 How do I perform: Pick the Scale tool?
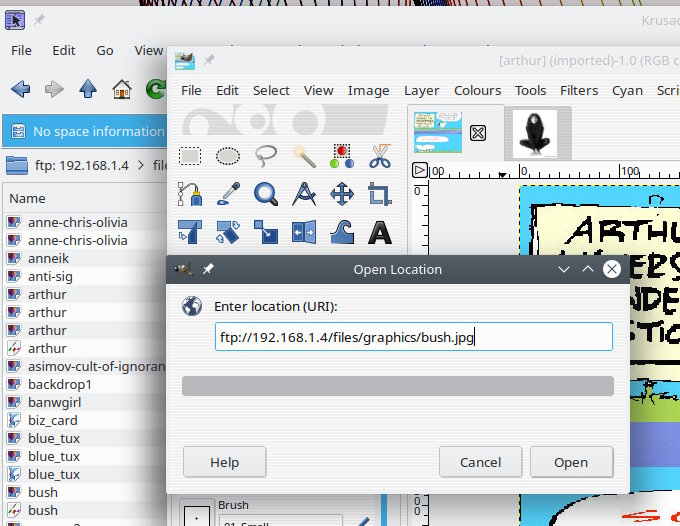click(x=265, y=232)
